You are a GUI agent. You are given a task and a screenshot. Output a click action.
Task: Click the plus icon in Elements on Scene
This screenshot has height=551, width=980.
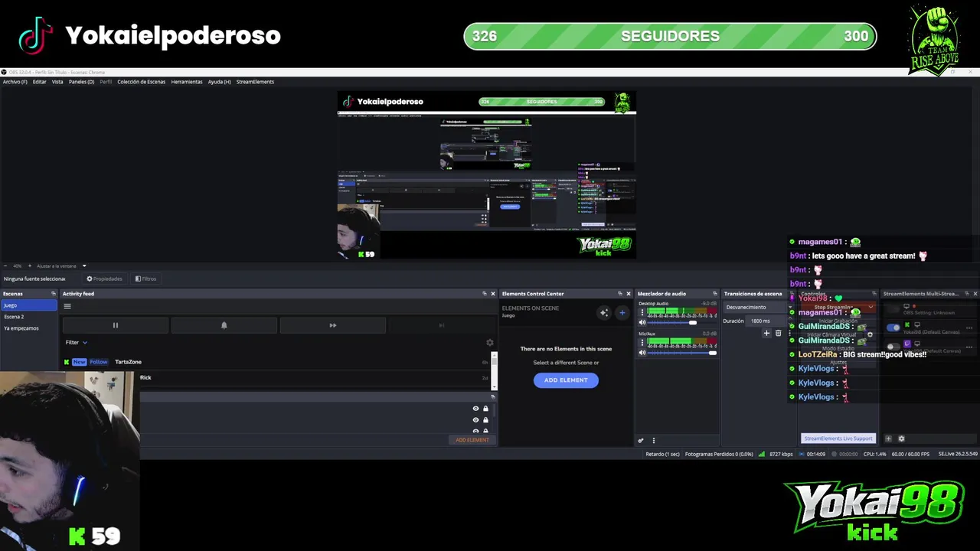pyautogui.click(x=622, y=312)
